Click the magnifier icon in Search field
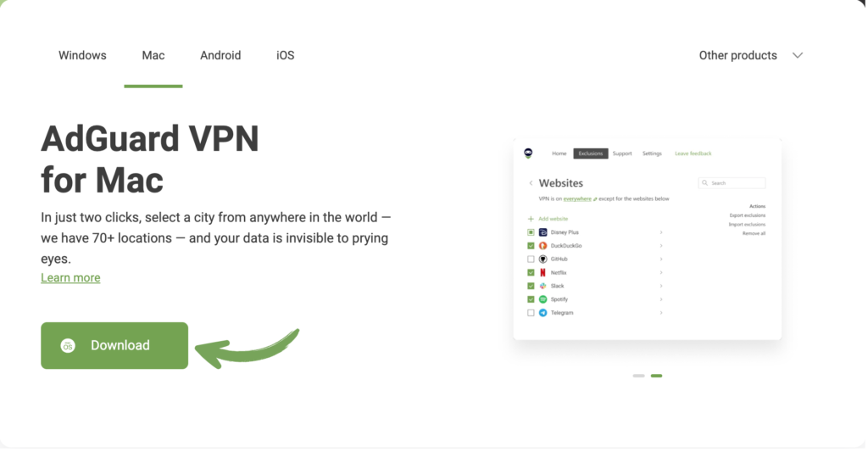 click(704, 183)
